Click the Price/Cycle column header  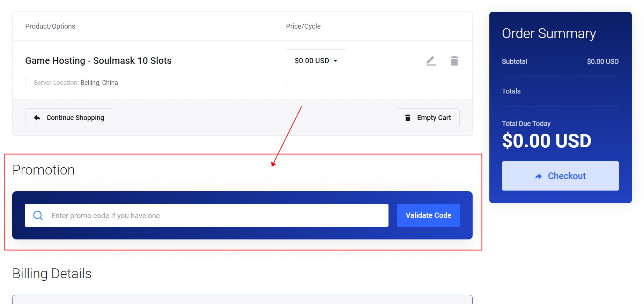tap(303, 26)
